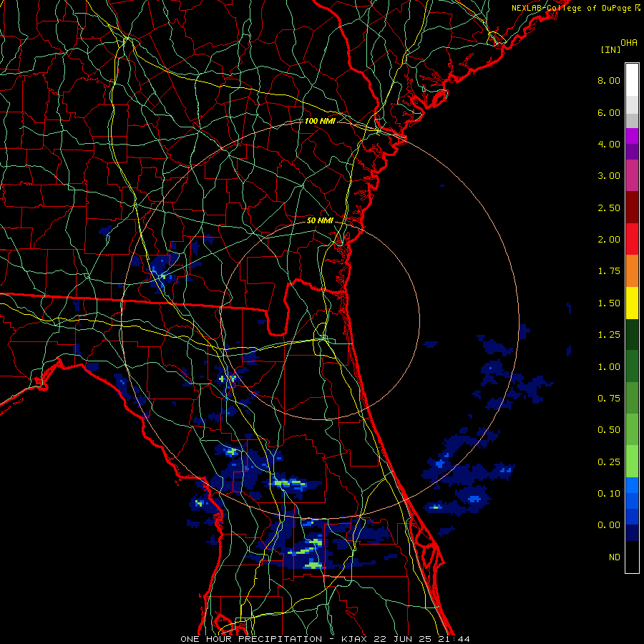This screenshot has height=644, width=644.
Task: Pick the white color swatch in legend
Action: click(x=632, y=79)
